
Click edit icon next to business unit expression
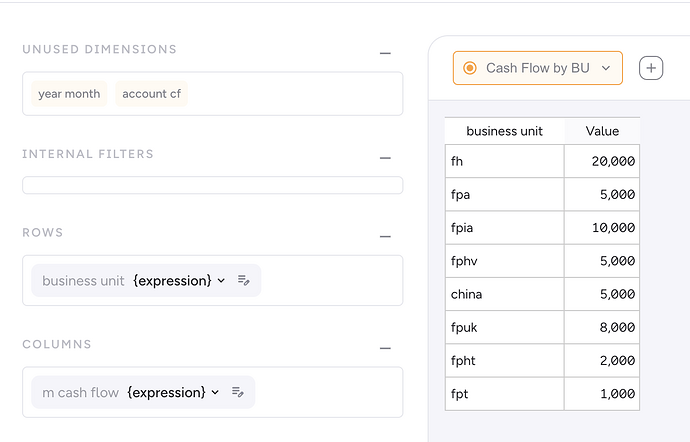click(x=244, y=281)
